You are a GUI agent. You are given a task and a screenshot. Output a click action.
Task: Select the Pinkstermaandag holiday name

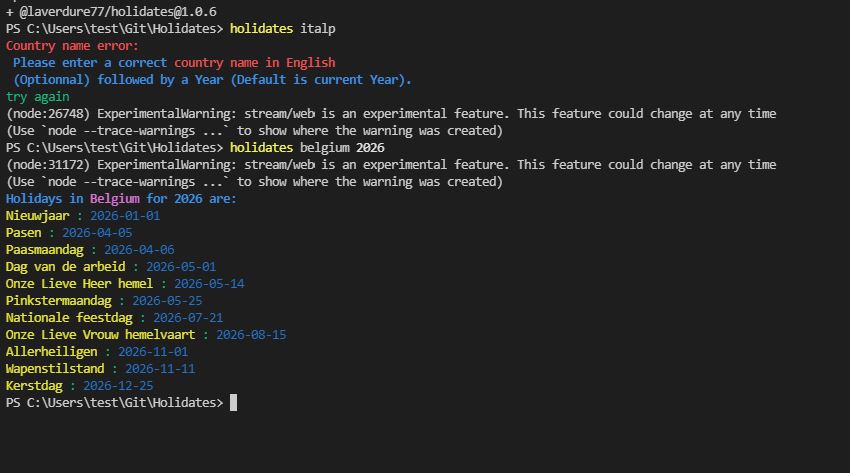click(59, 301)
